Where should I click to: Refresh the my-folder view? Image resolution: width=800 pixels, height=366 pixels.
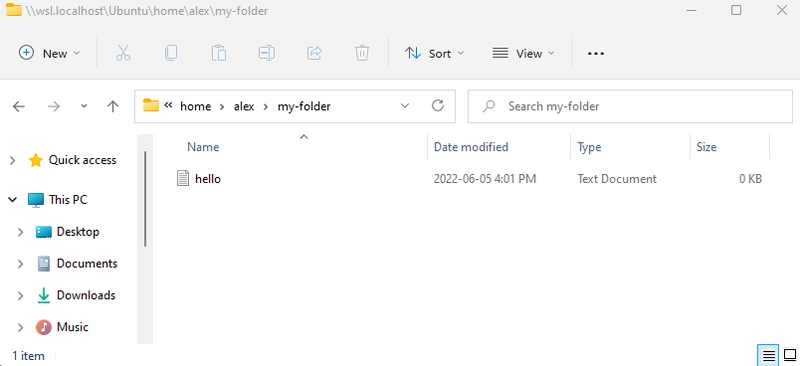(x=437, y=106)
